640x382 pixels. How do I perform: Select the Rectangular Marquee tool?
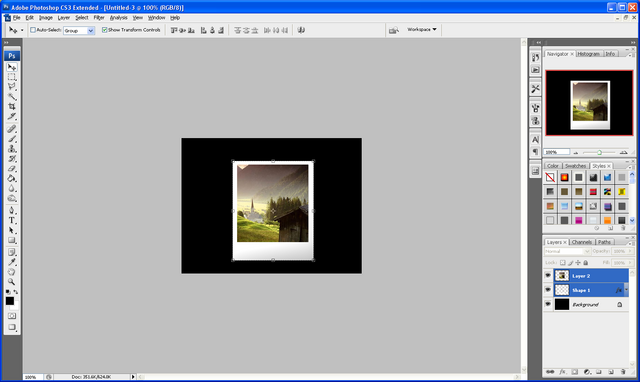(12, 77)
